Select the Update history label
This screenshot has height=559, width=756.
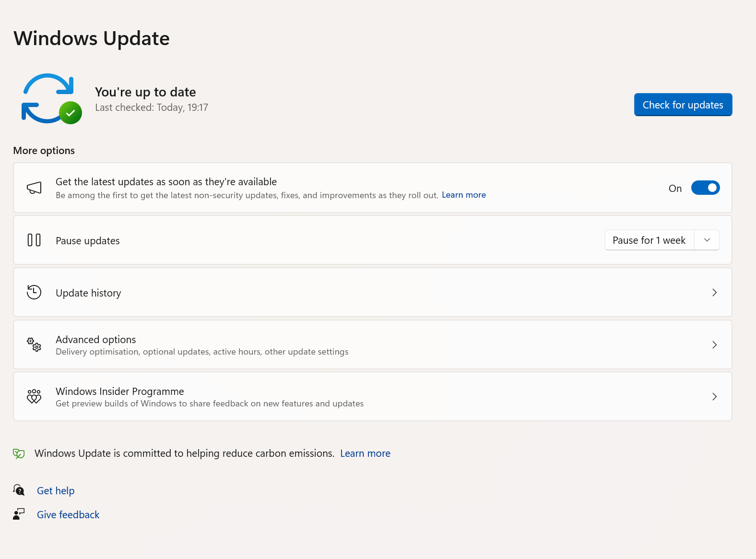pyautogui.click(x=88, y=293)
